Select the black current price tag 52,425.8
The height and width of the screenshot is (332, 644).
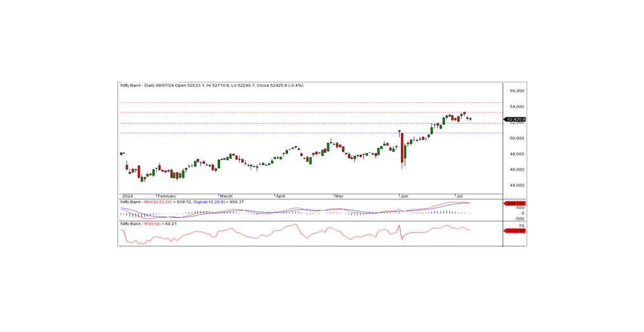pyautogui.click(x=515, y=119)
